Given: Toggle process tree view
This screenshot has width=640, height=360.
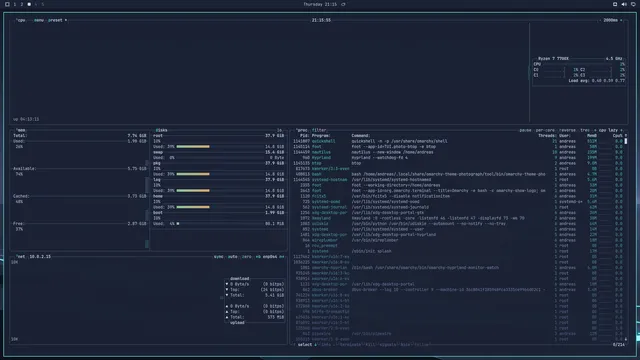Looking at the screenshot, I should pos(585,130).
